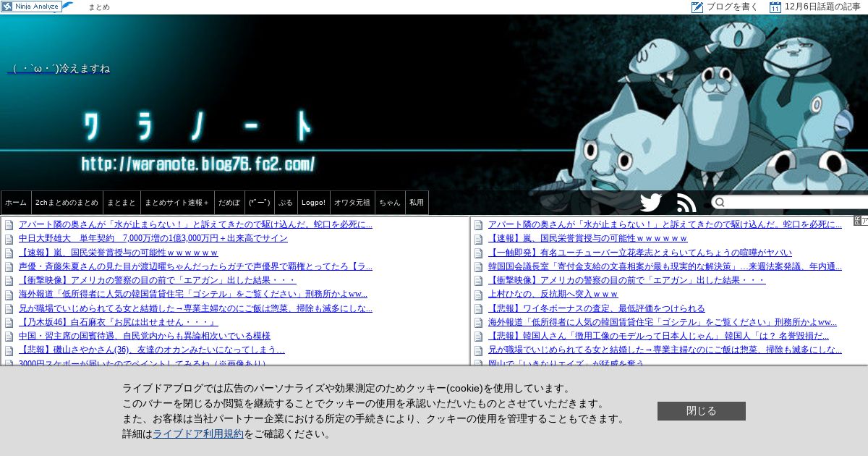
Task: Open 【乃木坂46】白石麻衣 article link
Action: click(119, 323)
